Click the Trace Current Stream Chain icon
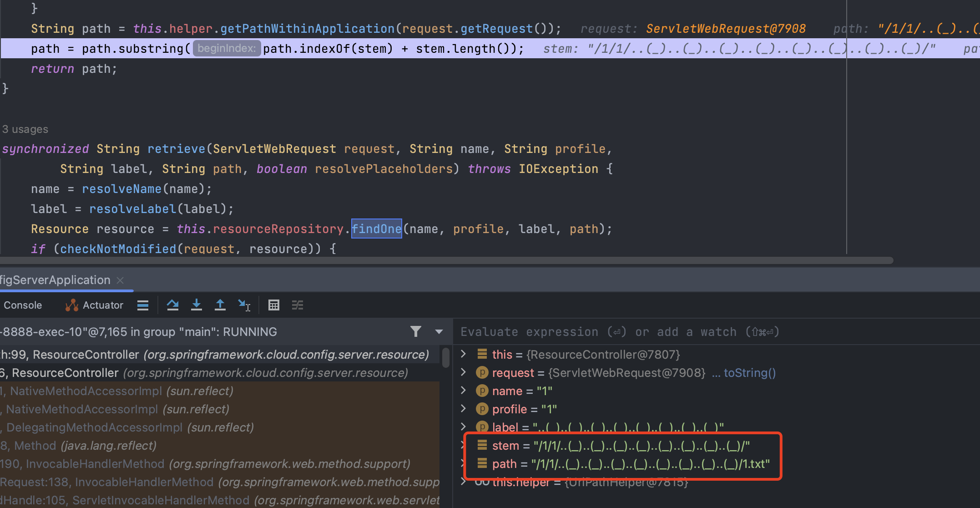This screenshot has width=980, height=508. (298, 305)
